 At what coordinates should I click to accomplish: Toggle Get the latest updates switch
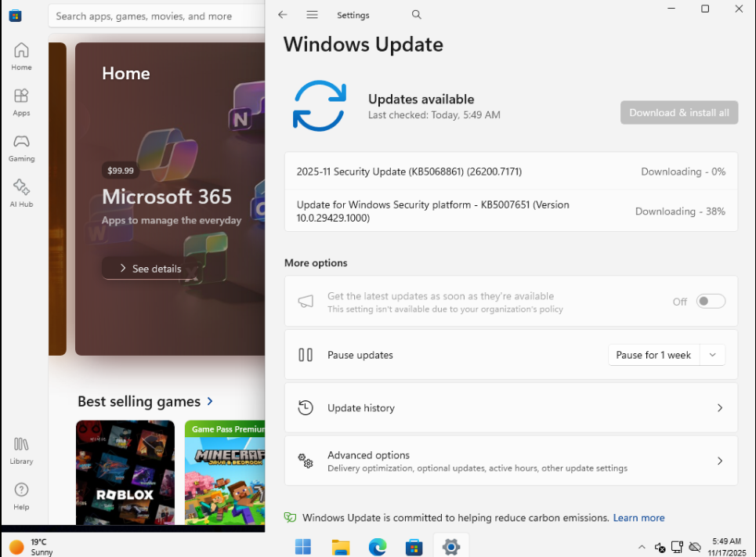point(711,302)
